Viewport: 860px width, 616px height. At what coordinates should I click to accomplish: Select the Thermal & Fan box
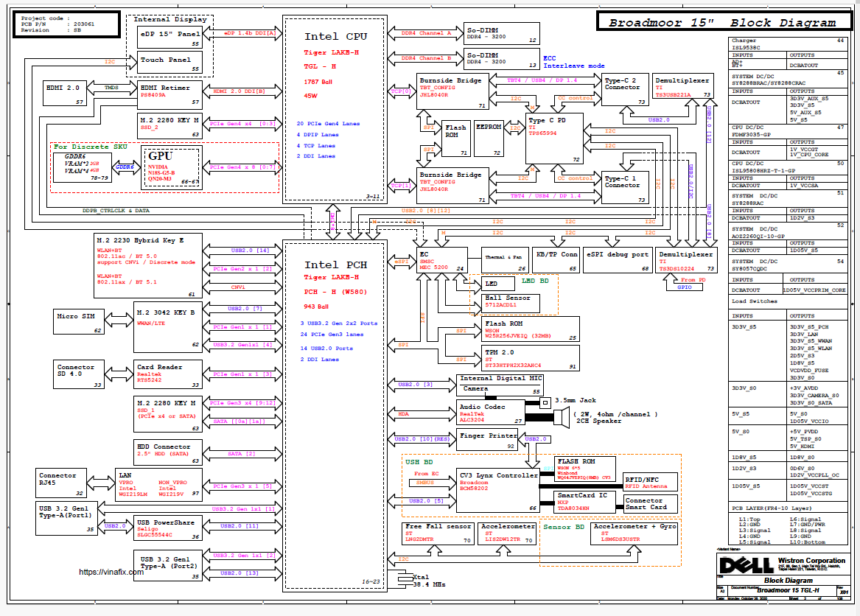point(505,260)
